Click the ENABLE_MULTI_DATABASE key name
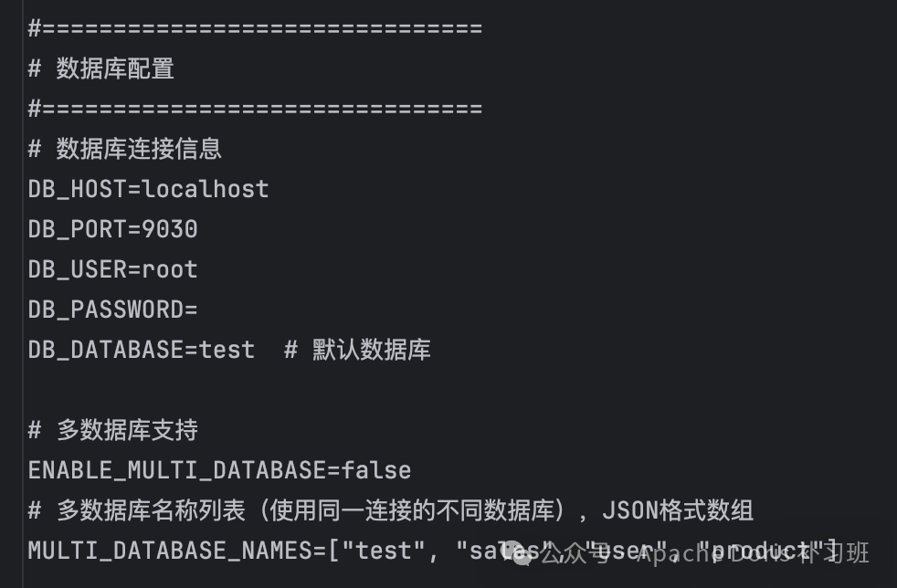 click(x=177, y=470)
